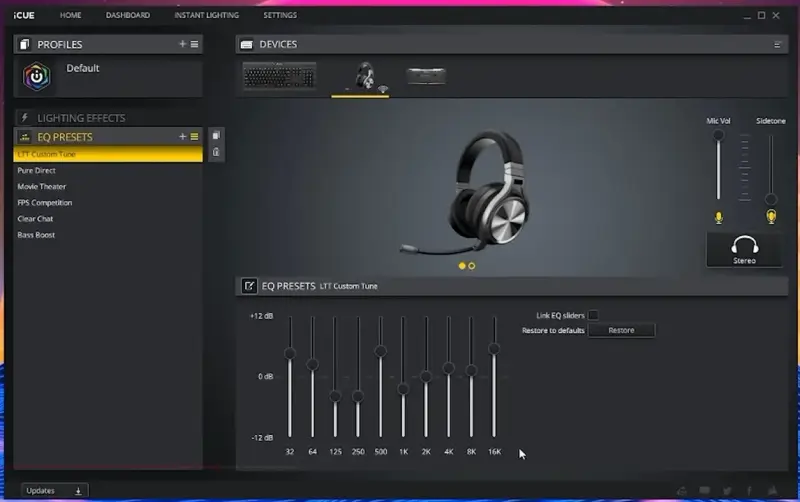Click the Facebook icon in footer
The width and height of the screenshot is (800, 502).
(749, 491)
